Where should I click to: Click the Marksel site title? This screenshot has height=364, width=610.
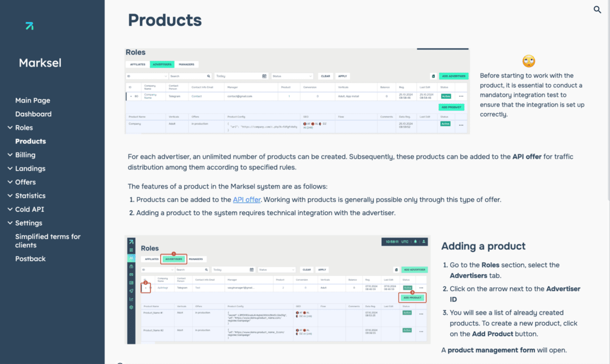40,63
